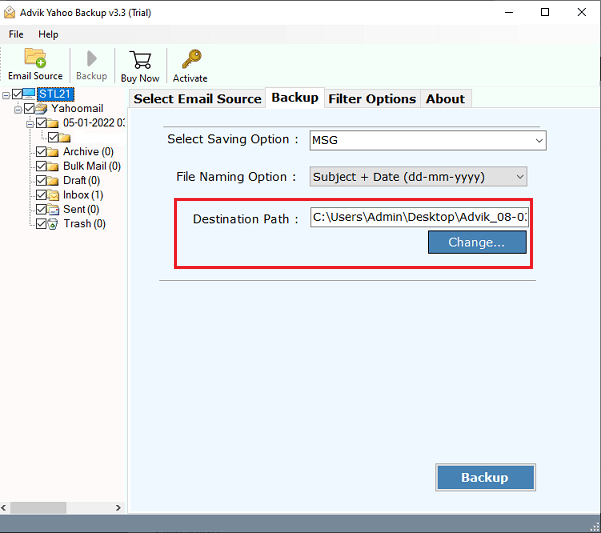Maximize the Advik Yahoo Backup window
The image size is (601, 533).
coord(545,12)
